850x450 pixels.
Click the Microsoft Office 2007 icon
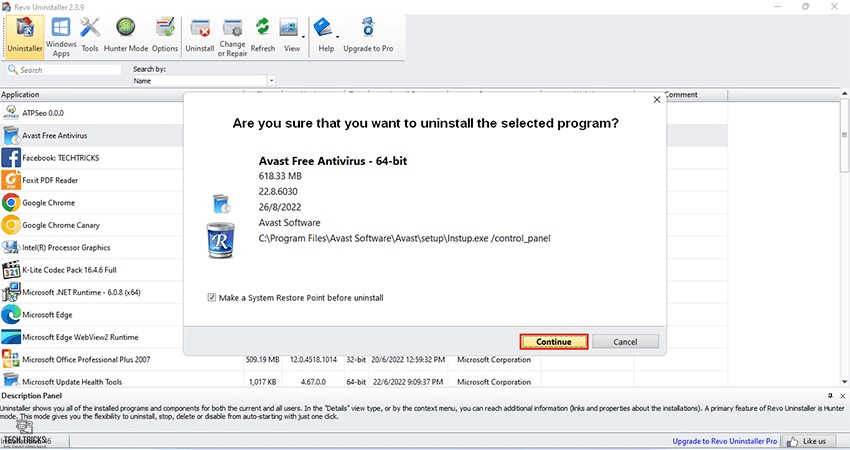(11, 359)
